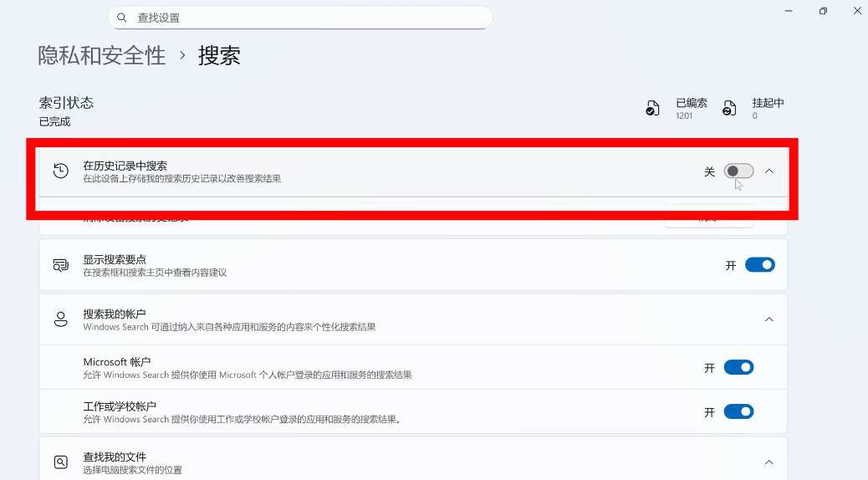Go back to 隐私和安全性 breadcrumb
The width and height of the screenshot is (868, 480).
[102, 55]
